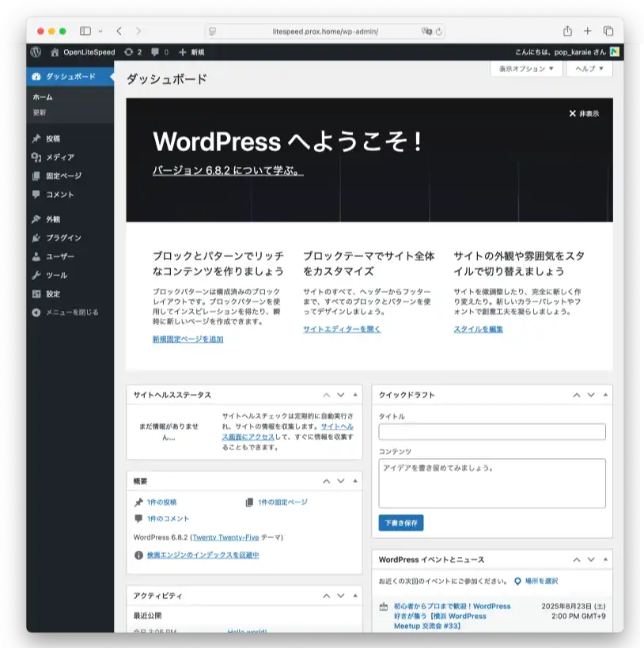
Task: Click the browser address bar
Action: click(325, 32)
